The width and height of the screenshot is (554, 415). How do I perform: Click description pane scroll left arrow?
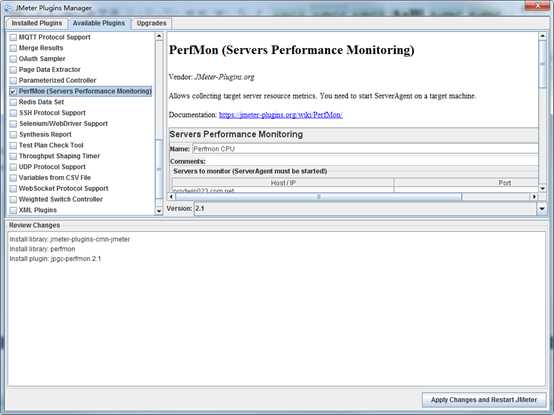coord(171,196)
